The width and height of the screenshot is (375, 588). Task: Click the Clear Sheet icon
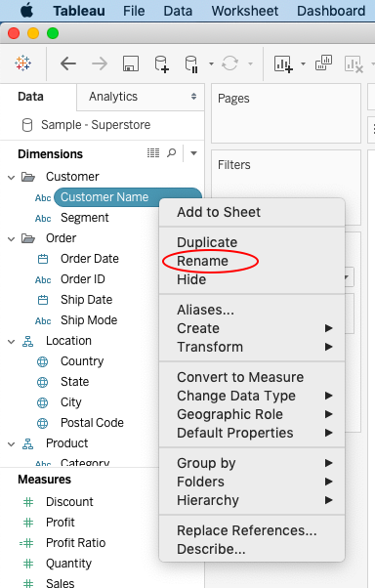354,63
